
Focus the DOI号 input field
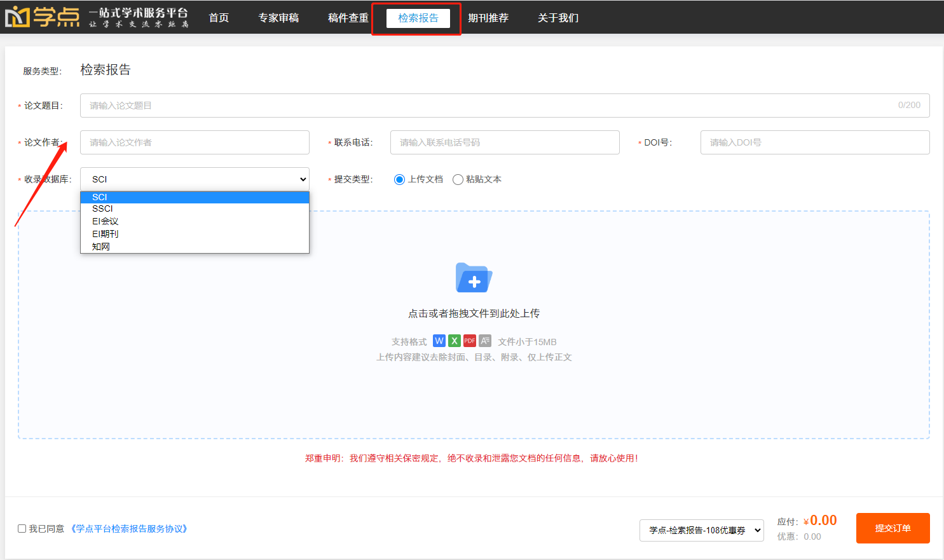(815, 142)
